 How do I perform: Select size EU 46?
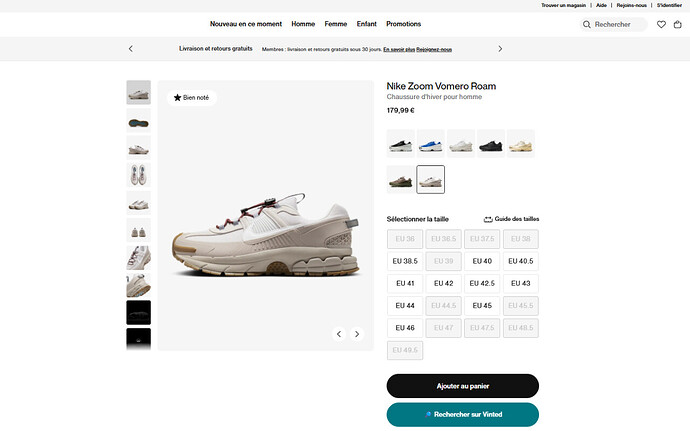pyautogui.click(x=405, y=328)
